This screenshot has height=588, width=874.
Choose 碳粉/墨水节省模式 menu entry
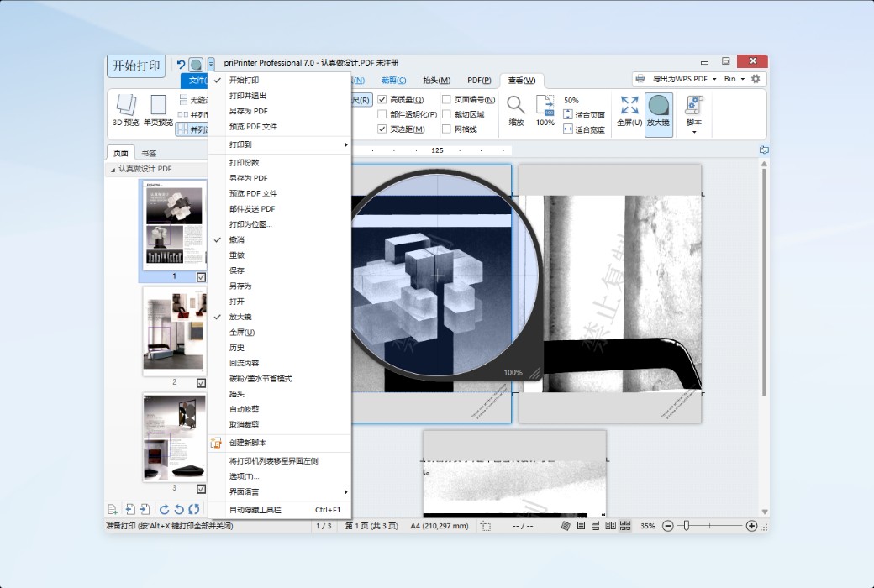(x=280, y=379)
